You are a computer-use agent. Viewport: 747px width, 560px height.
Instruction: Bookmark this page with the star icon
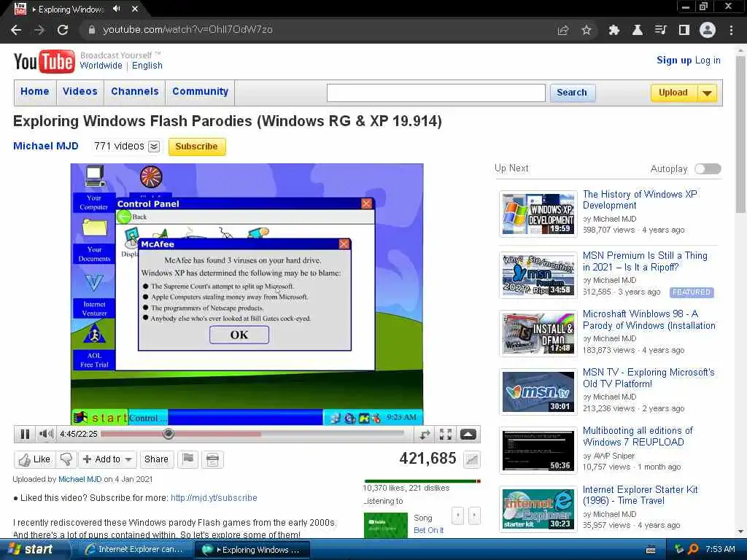(x=587, y=30)
